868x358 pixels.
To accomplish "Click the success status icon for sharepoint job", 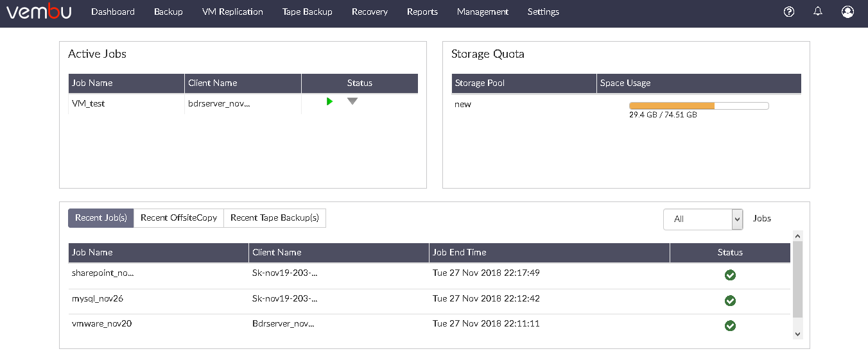I will (730, 275).
